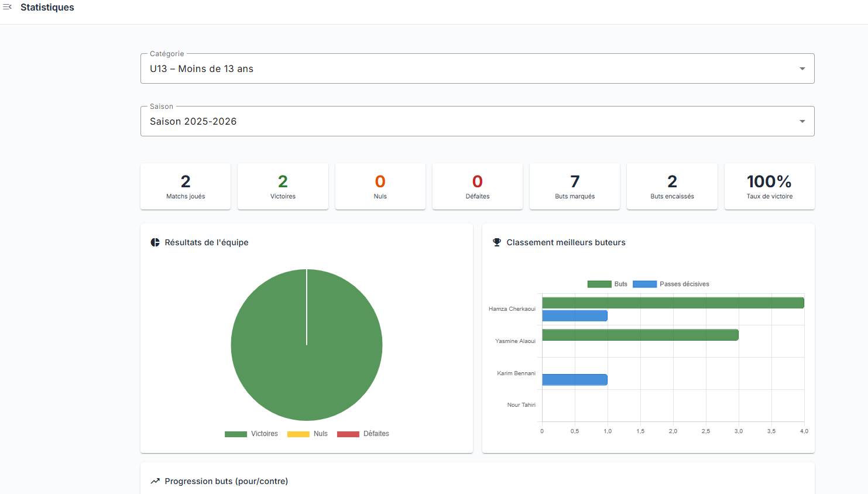Hide Passes décisives series via legend

click(671, 284)
